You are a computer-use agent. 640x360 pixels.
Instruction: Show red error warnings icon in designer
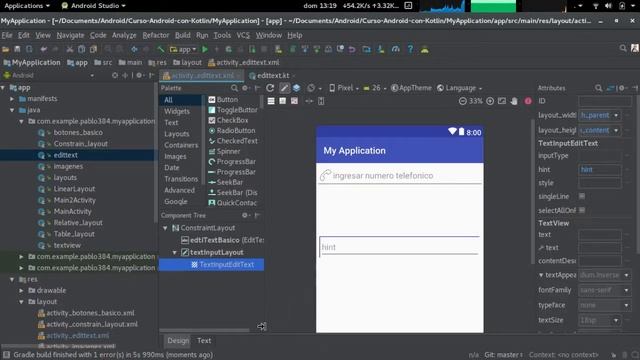coord(528,101)
